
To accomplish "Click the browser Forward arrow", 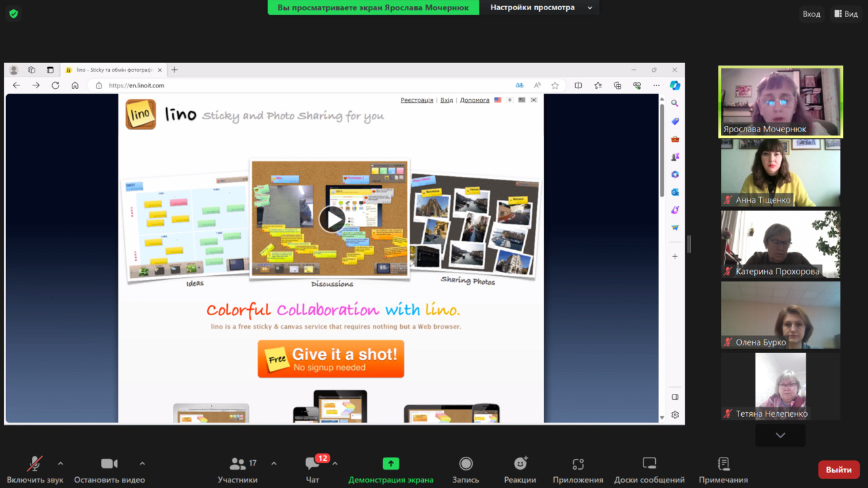I will pyautogui.click(x=36, y=85).
